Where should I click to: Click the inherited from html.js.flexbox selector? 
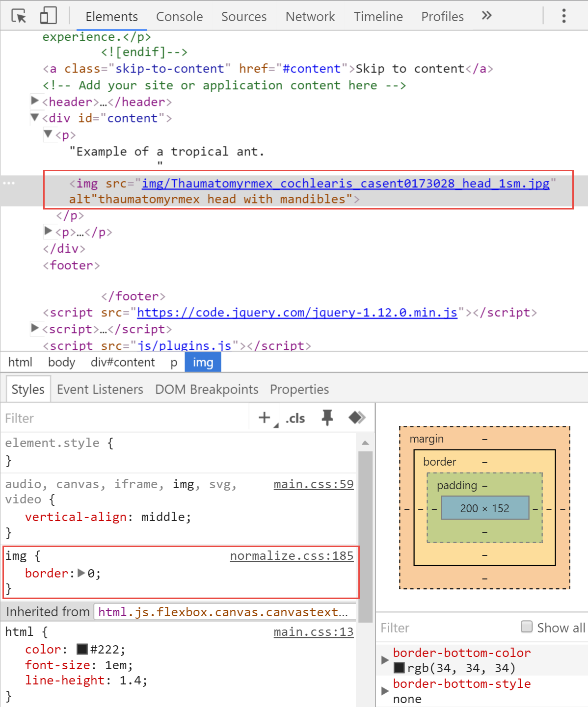pos(223,612)
